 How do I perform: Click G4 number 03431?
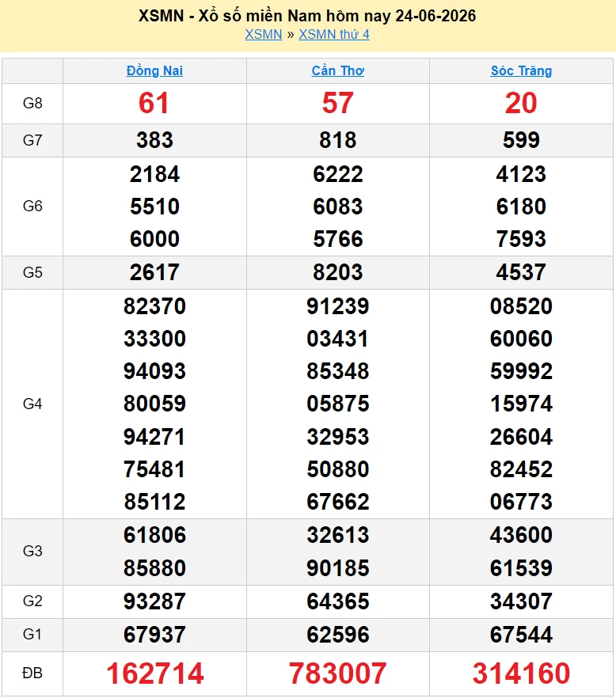coord(337,339)
